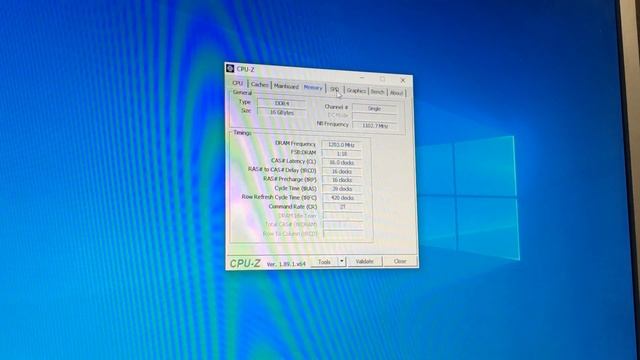640x360 pixels.
Task: Click the RAS# Precharge (tRP) value
Action: 342,180
